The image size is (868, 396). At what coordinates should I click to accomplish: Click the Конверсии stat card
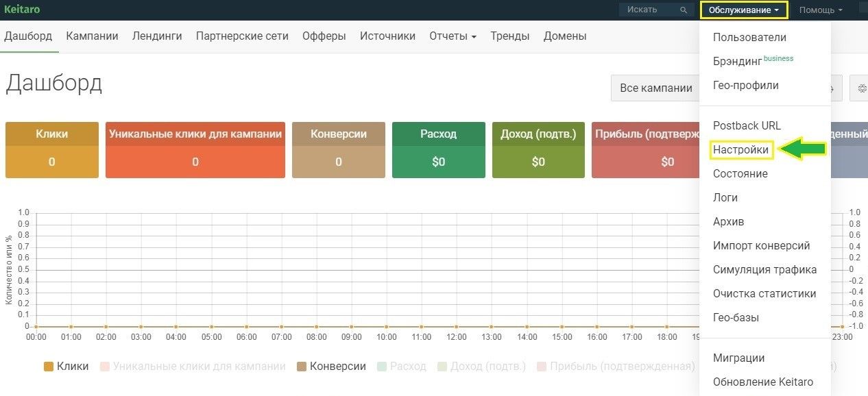[339, 150]
